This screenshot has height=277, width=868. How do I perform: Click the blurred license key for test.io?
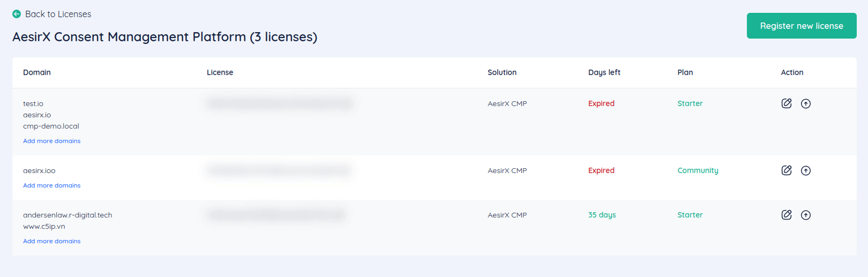[280, 103]
